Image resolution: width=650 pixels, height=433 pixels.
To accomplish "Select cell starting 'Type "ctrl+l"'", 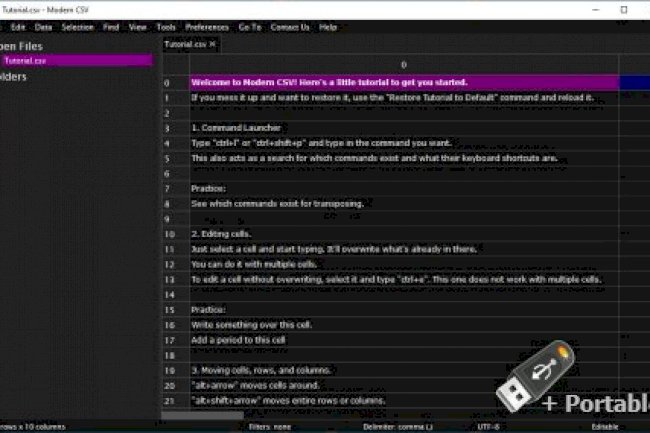I will click(404, 143).
